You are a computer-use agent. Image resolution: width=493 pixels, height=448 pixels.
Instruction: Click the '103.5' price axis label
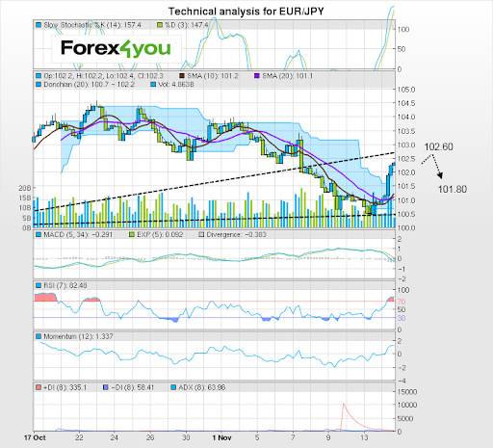406,131
